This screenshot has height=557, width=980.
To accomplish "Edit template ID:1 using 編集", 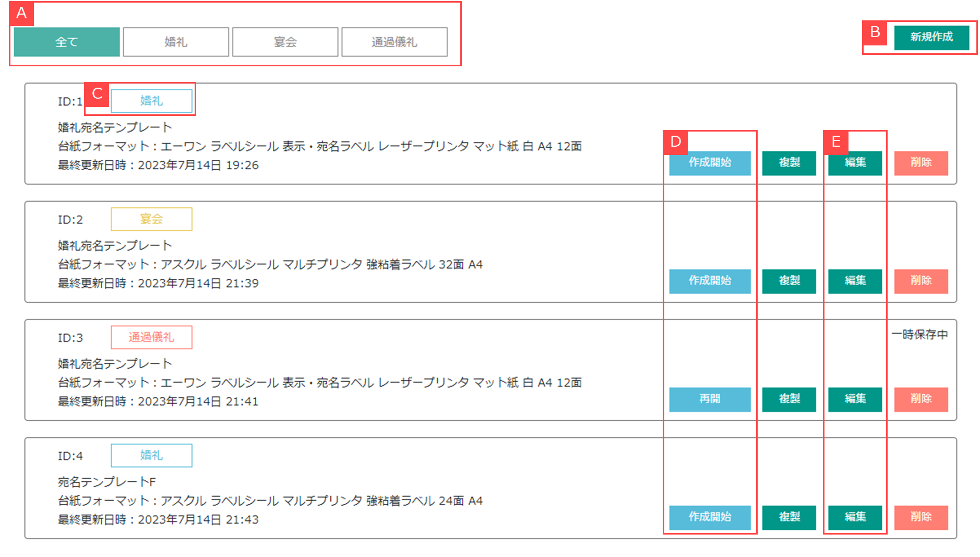I will point(855,163).
